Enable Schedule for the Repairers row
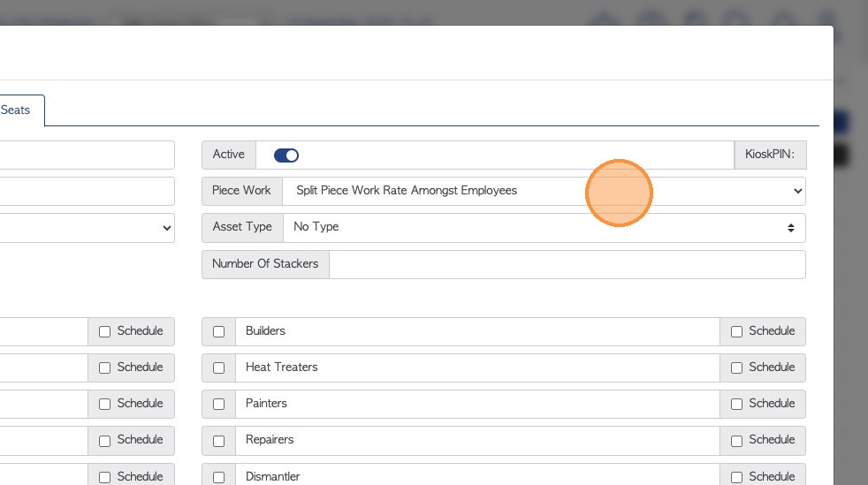The image size is (868, 485). (737, 441)
